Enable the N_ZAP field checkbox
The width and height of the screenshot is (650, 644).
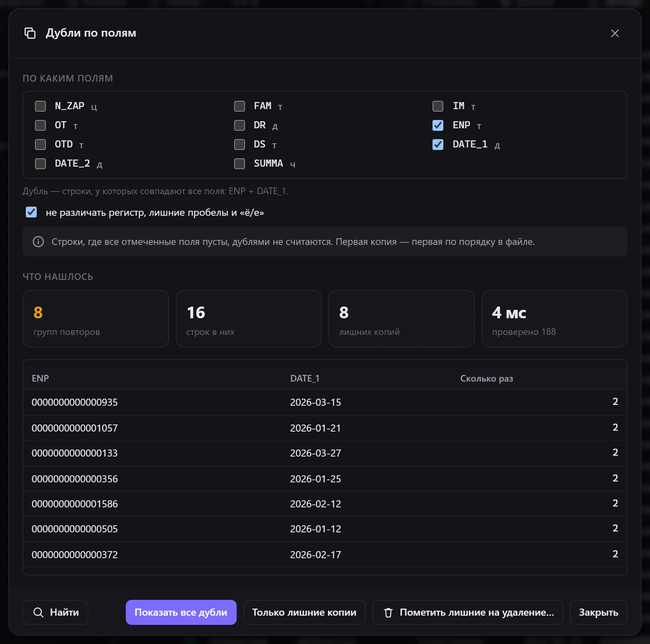tap(40, 106)
